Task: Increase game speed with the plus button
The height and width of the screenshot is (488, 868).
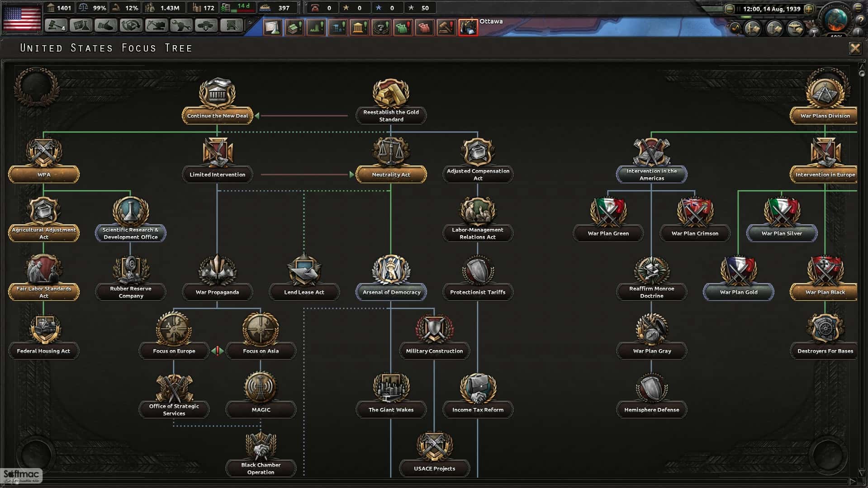Action: coord(809,8)
